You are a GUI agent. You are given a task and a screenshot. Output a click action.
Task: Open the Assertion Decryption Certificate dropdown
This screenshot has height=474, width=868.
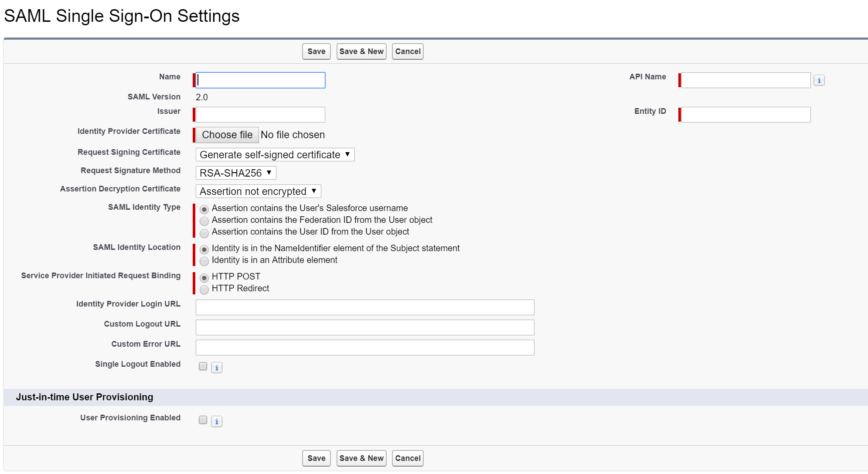pyautogui.click(x=258, y=191)
